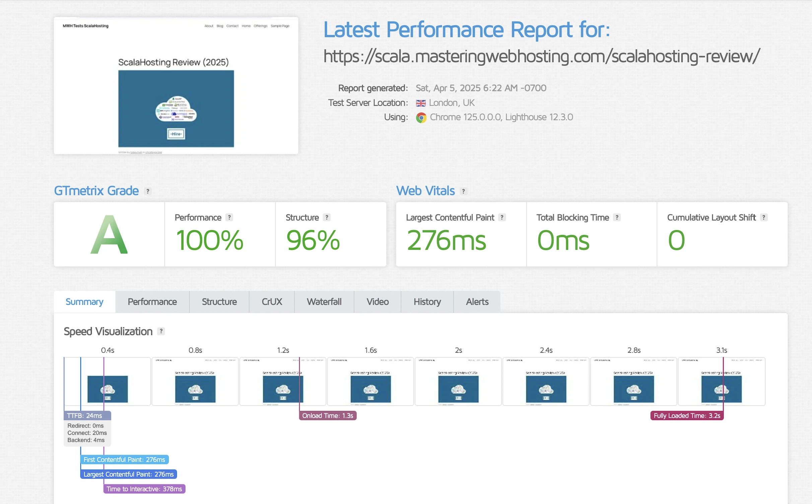Select the Video tab
This screenshot has height=504, width=812.
click(x=377, y=302)
